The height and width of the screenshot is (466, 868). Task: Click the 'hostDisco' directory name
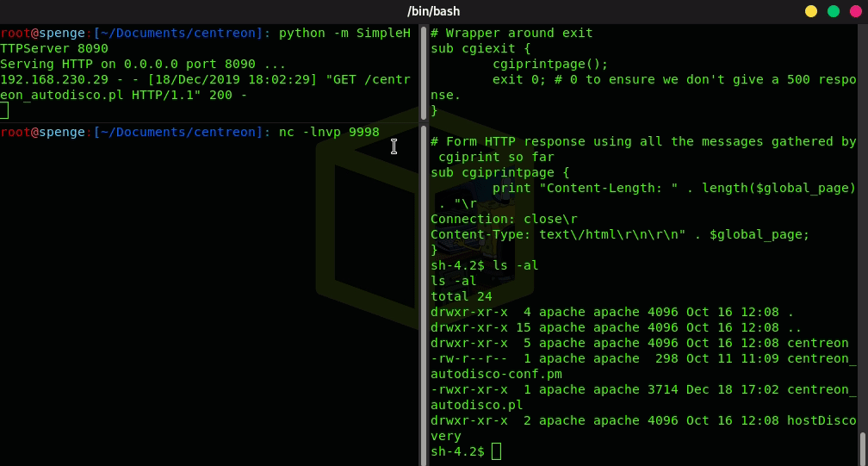click(821, 420)
